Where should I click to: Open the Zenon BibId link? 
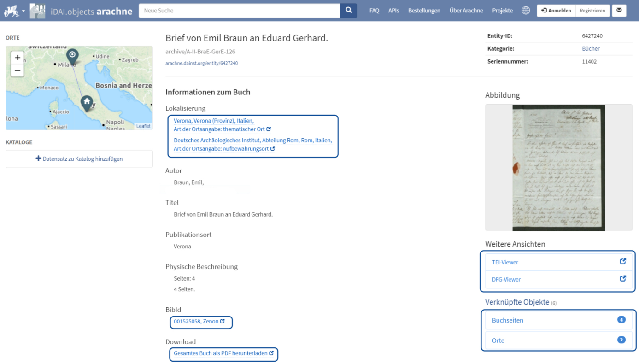(199, 321)
